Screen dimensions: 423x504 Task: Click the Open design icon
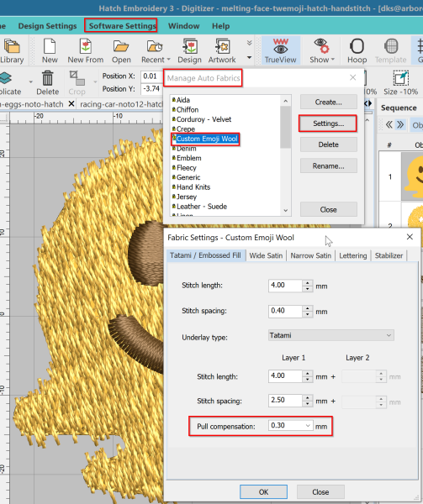pos(121,50)
